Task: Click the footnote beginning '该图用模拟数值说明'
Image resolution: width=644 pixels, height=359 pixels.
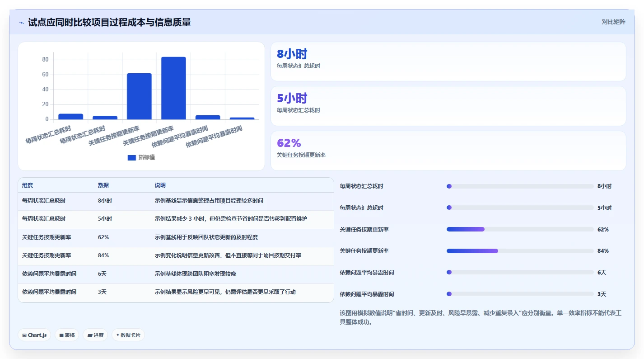Action: pos(481,317)
